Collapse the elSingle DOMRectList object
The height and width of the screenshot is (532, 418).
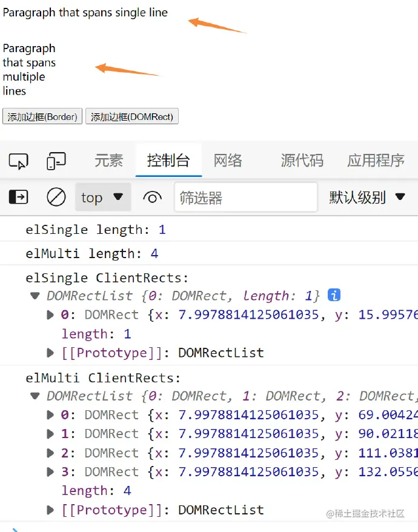35,296
